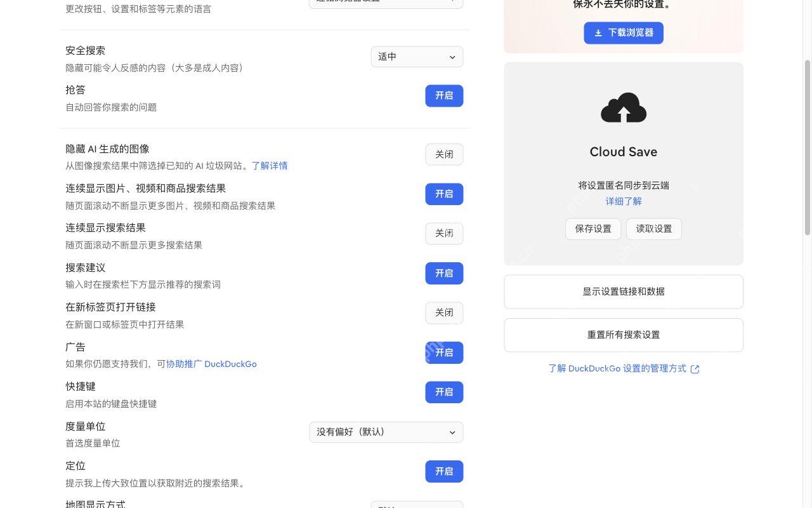Toggle 抢答 instant answers switch
This screenshot has width=812, height=508.
444,96
